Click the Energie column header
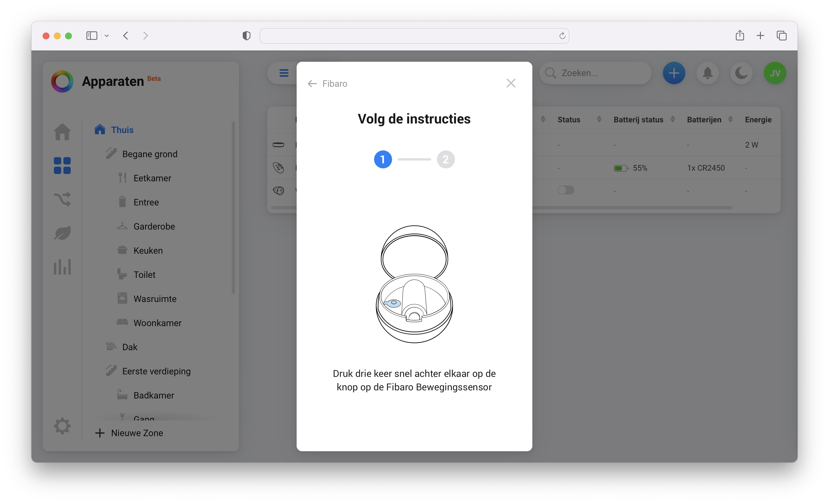The width and height of the screenshot is (829, 504). click(758, 120)
